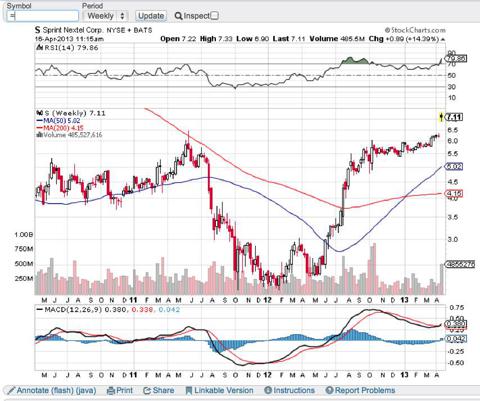Click the Annotate pencil icon

point(11,390)
